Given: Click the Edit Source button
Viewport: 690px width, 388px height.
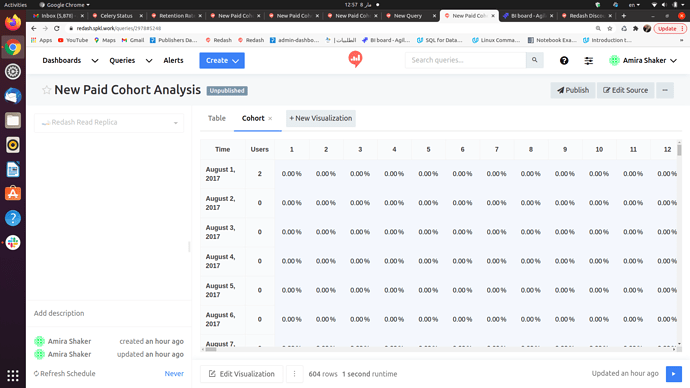Looking at the screenshot, I should pos(625,90).
